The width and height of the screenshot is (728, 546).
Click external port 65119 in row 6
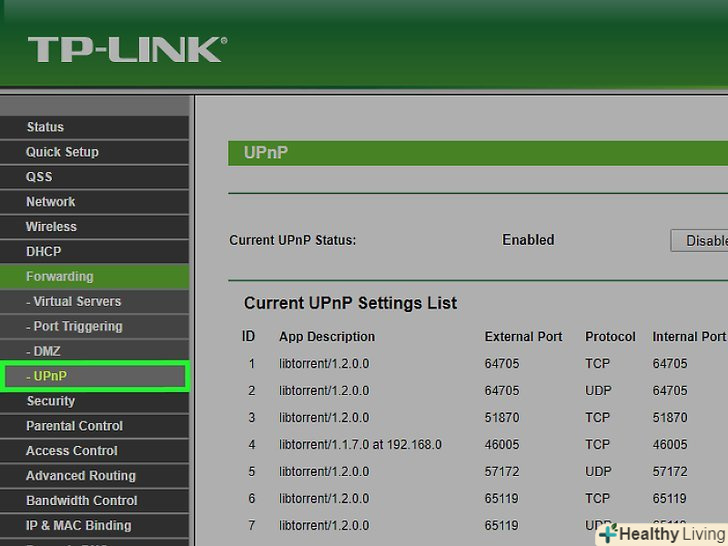pos(501,498)
